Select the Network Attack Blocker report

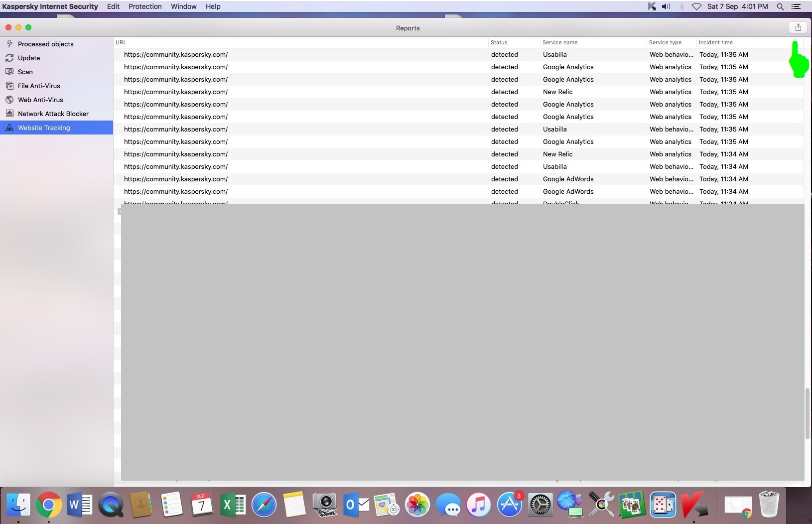(56, 114)
